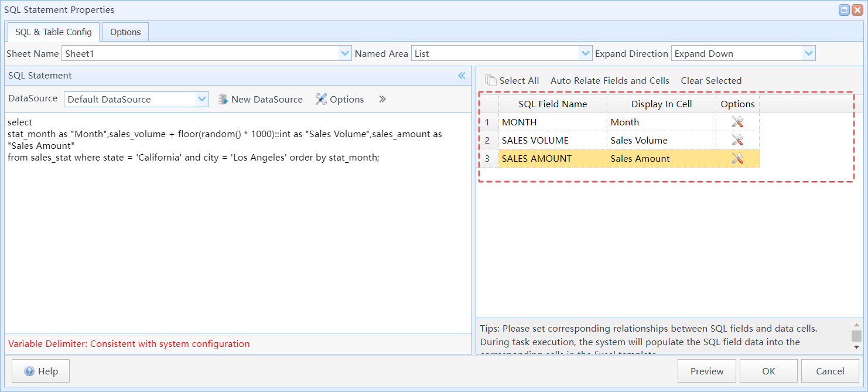Open options wrench for SALES VOLUME row

click(737, 139)
